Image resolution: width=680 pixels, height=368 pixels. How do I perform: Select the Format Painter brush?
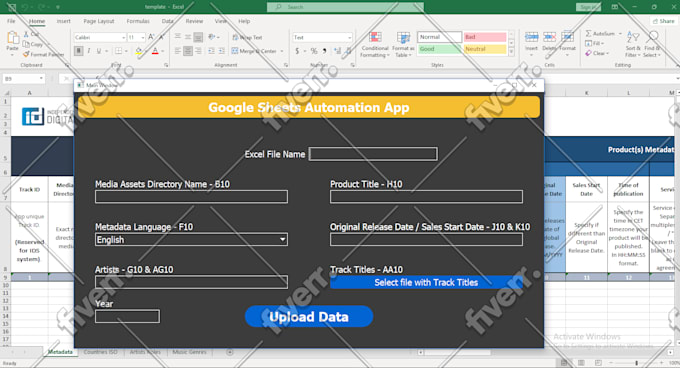click(26, 54)
